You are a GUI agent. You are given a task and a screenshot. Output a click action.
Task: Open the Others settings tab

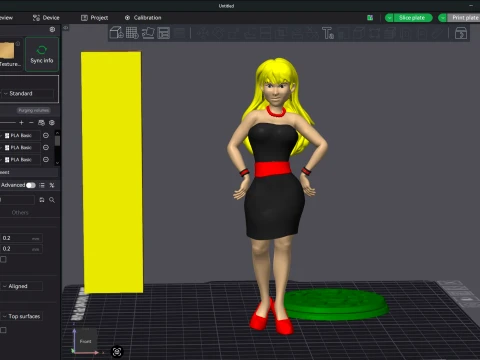pyautogui.click(x=20, y=213)
